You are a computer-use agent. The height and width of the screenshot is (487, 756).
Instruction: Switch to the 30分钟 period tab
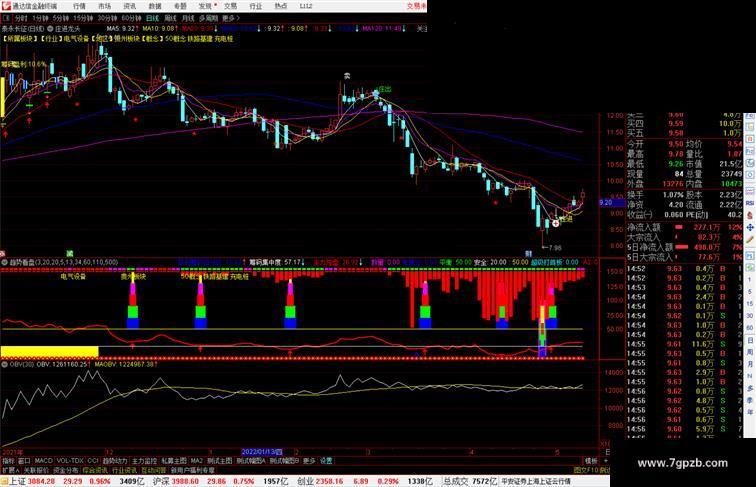point(107,18)
